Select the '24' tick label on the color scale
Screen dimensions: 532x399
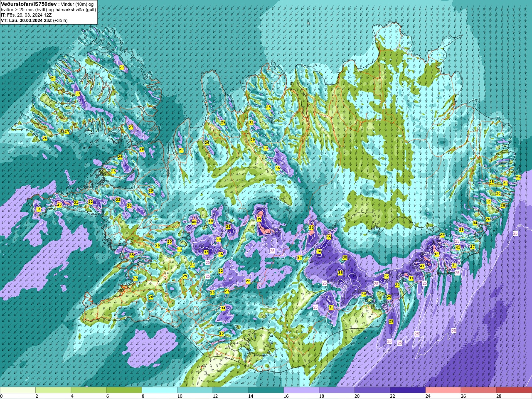point(428,396)
